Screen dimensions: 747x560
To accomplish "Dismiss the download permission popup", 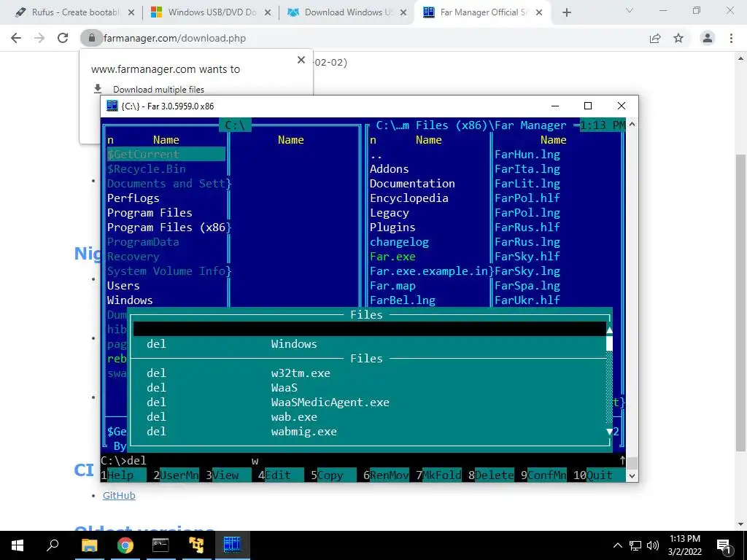I will [x=301, y=60].
